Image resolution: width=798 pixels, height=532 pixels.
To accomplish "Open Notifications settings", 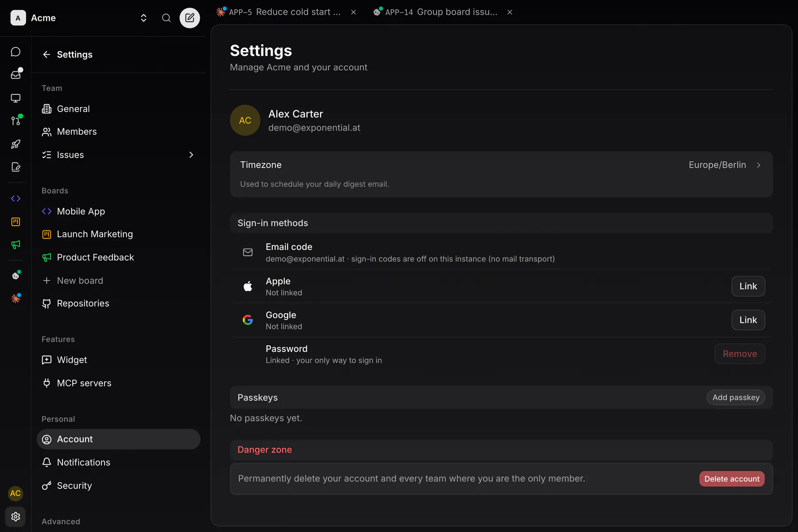I will 118,462.
